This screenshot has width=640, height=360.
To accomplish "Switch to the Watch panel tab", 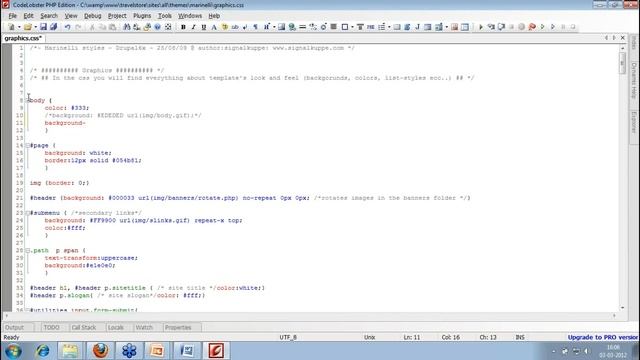I will click(144, 327).
